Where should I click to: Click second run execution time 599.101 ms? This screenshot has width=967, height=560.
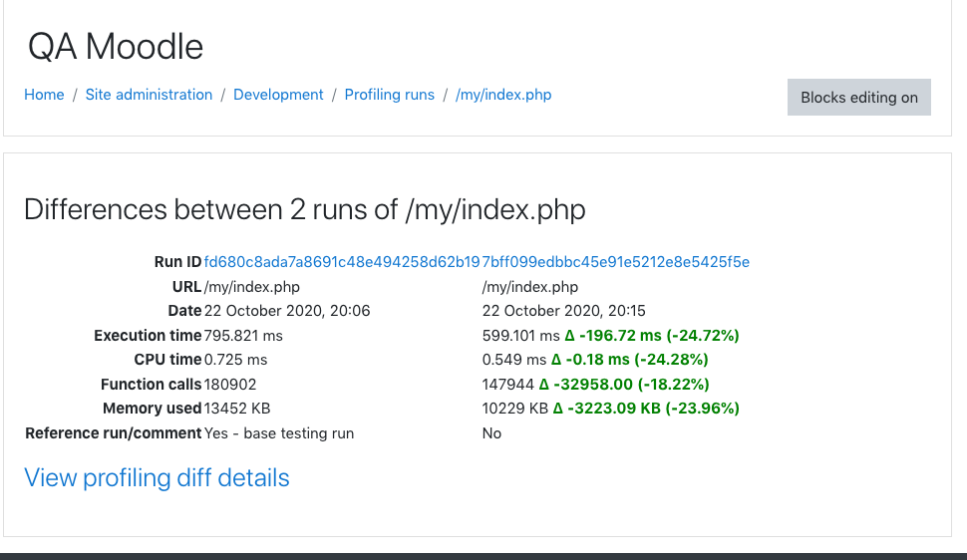coord(520,336)
